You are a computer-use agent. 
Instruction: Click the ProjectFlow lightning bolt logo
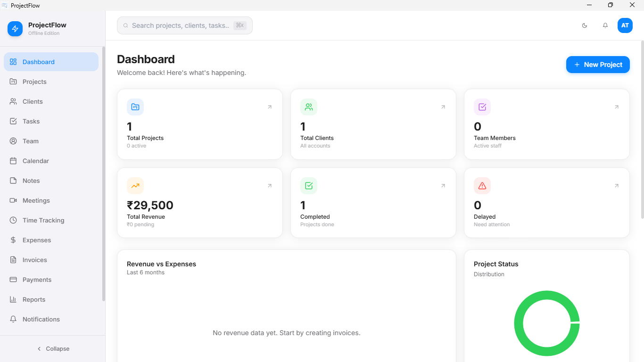(15, 29)
